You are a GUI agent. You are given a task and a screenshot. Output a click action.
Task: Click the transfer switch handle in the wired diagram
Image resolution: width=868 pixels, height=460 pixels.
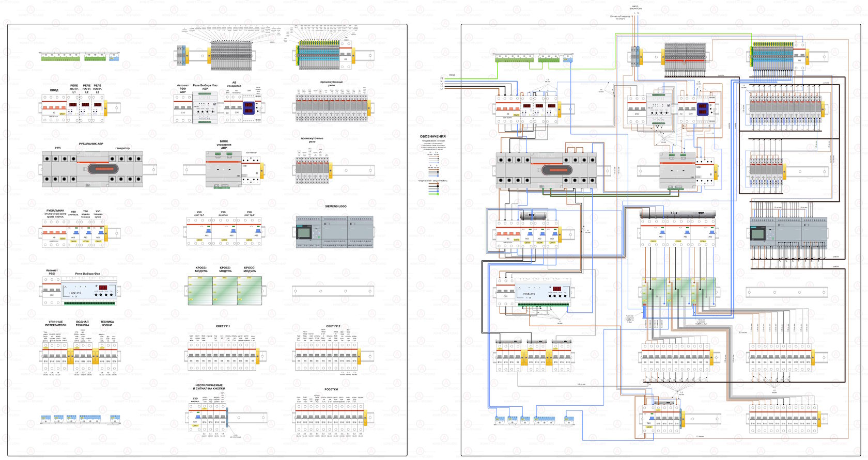coord(556,169)
